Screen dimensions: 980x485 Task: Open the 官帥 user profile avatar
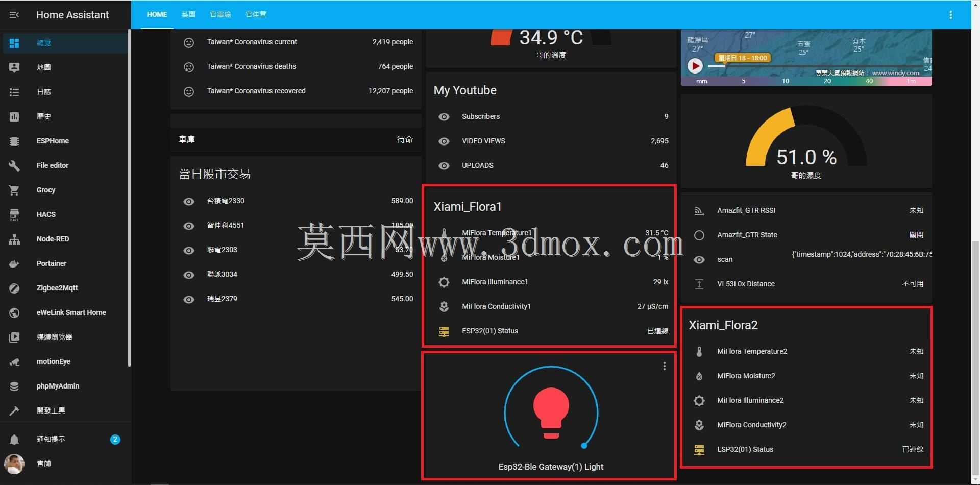pos(14,464)
